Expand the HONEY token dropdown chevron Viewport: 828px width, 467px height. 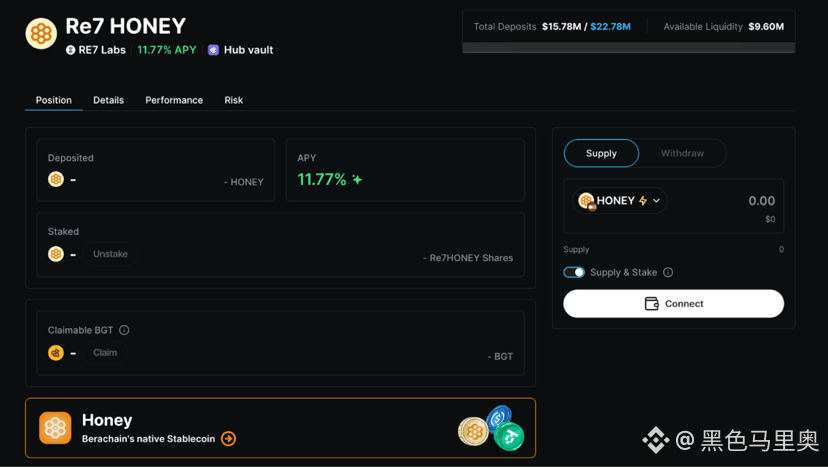click(656, 201)
